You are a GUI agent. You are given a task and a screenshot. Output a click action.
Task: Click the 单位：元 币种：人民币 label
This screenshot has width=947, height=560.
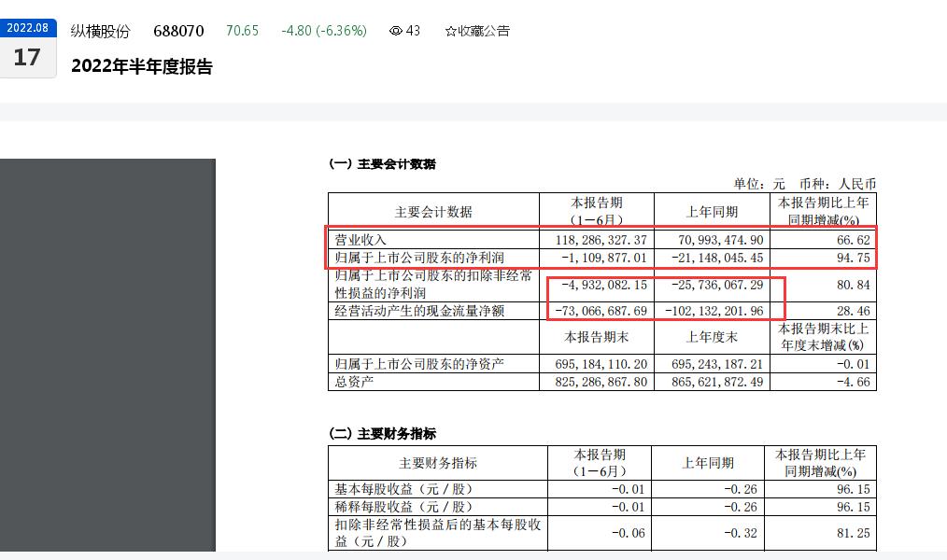pos(807,183)
